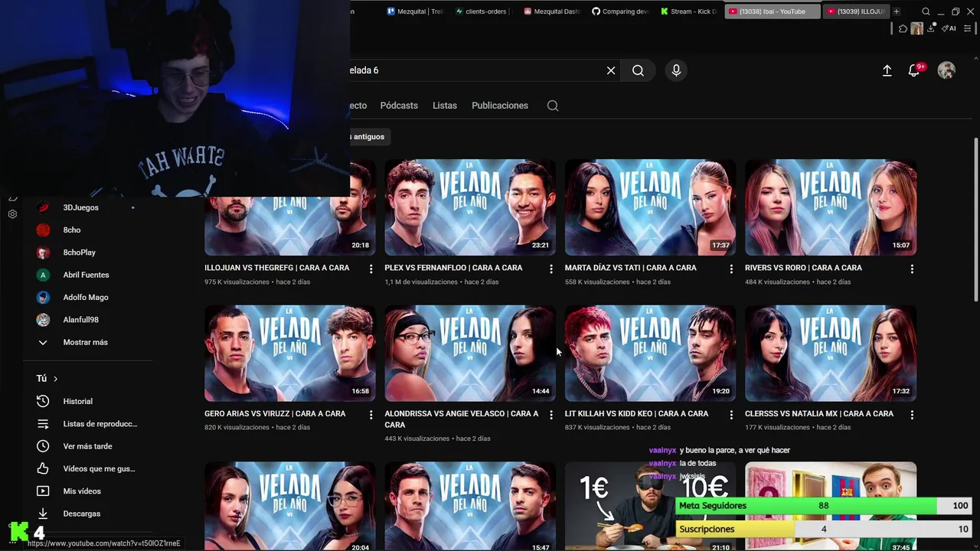Start voice search with the microphone icon

point(676,70)
